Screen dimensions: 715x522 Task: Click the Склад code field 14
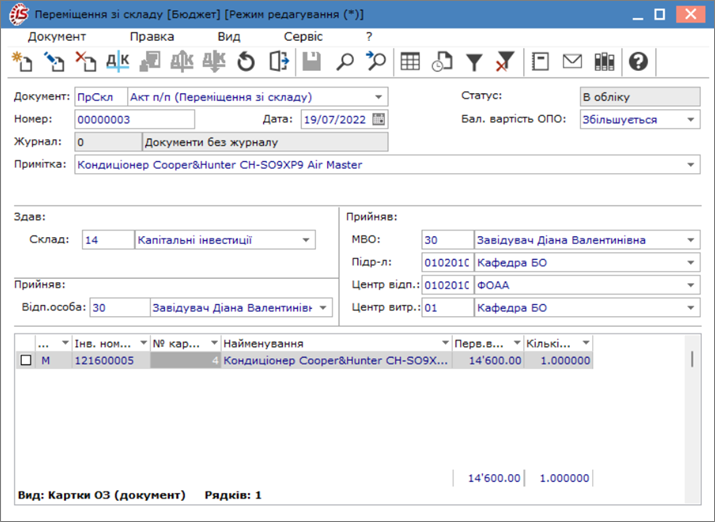108,240
